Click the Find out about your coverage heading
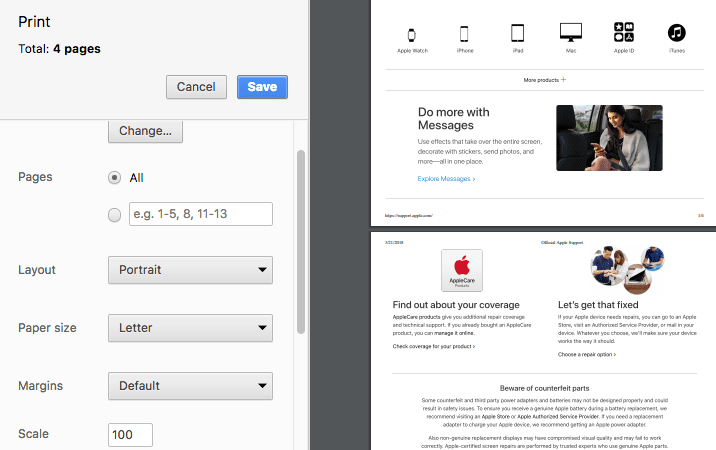The width and height of the screenshot is (716, 450). click(x=456, y=305)
